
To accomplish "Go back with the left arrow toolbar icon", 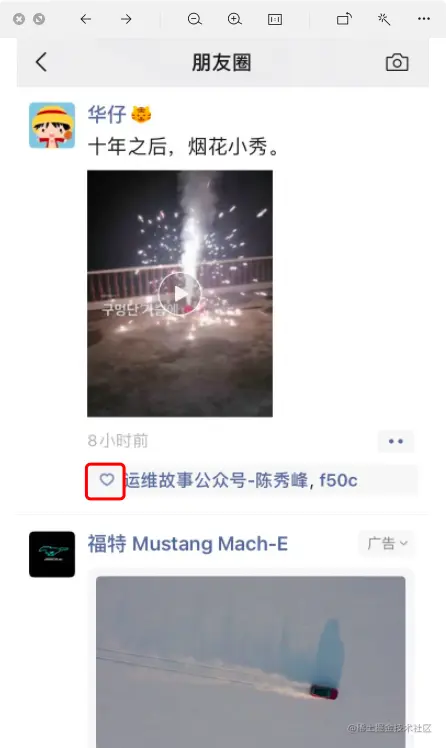I will 86,19.
